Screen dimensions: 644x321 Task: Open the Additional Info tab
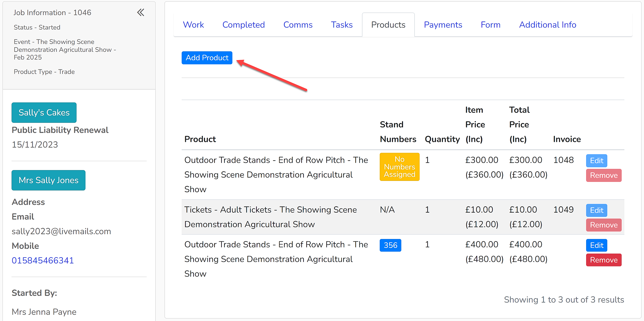[x=548, y=25]
